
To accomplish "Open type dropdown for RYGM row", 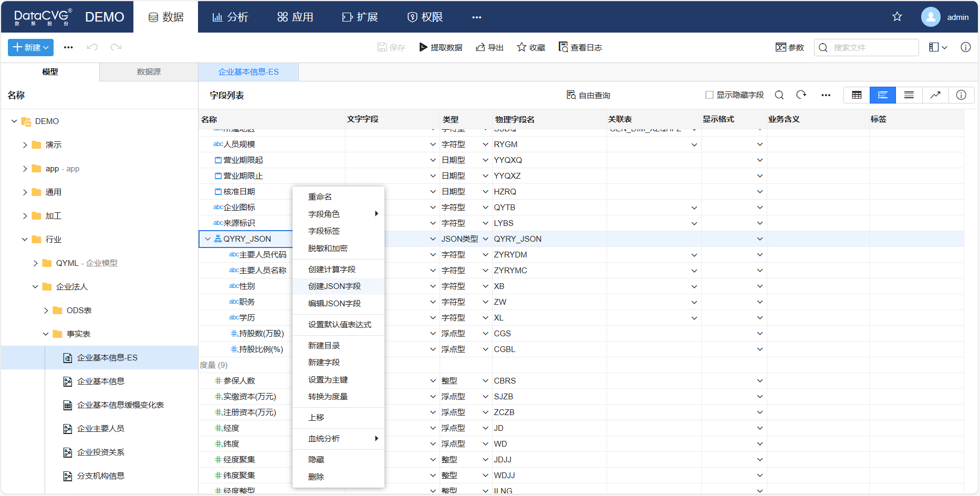I will (x=486, y=144).
